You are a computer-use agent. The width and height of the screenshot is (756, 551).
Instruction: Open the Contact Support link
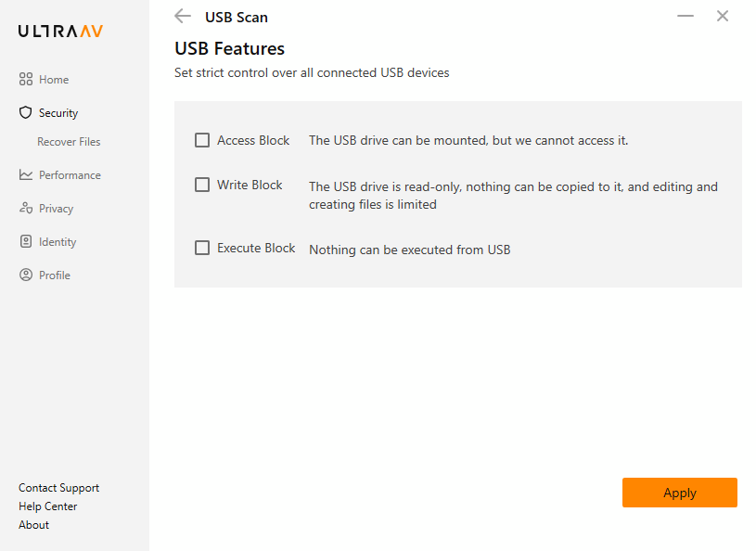(58, 488)
